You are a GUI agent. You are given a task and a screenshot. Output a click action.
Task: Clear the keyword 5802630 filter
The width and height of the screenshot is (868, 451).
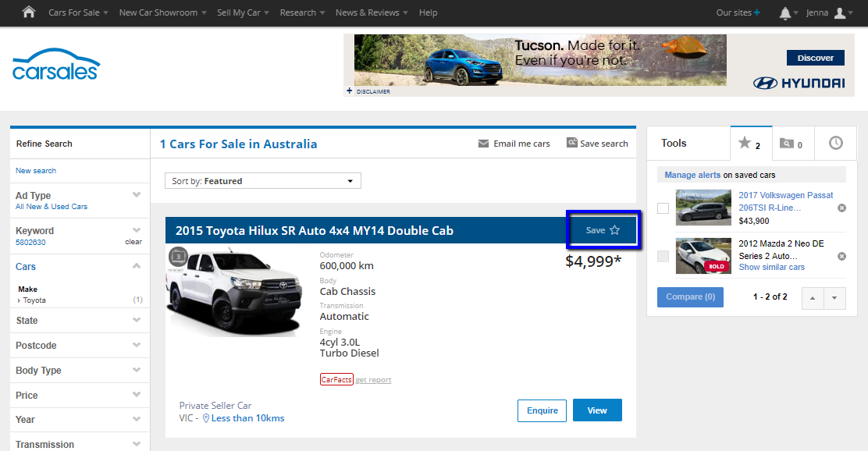pyautogui.click(x=133, y=242)
